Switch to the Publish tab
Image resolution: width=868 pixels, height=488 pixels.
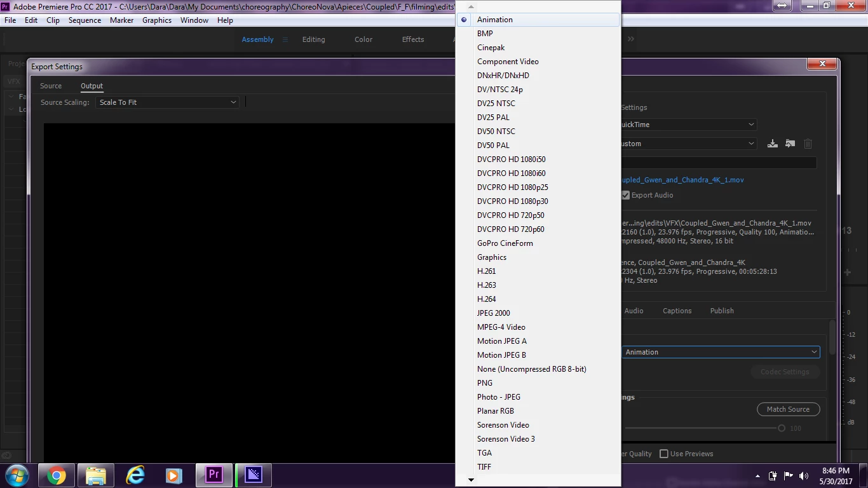coord(722,311)
